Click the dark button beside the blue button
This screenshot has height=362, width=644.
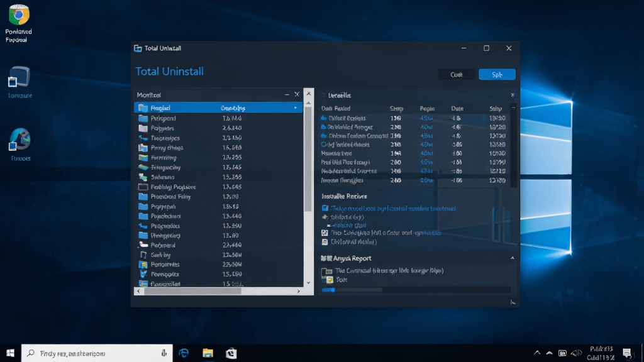(x=457, y=74)
